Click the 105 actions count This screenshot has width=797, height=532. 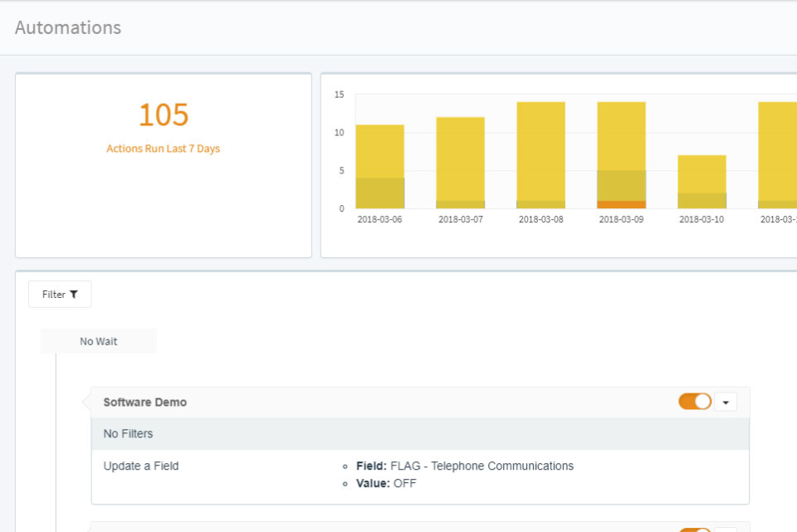click(x=164, y=115)
